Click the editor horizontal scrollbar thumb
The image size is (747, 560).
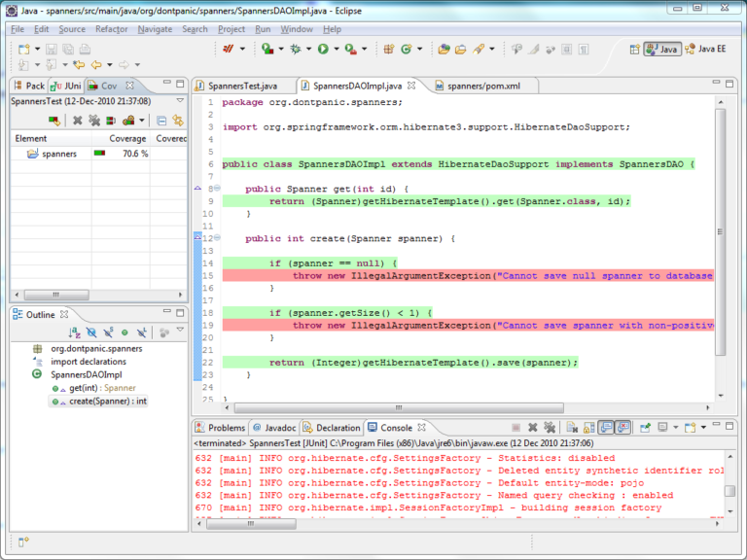(399, 407)
